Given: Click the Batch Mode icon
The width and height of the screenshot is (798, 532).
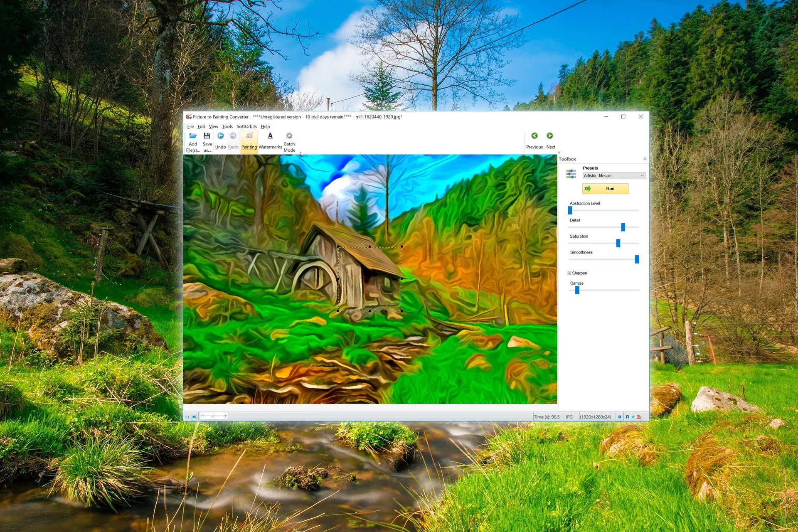Looking at the screenshot, I should click(x=289, y=138).
